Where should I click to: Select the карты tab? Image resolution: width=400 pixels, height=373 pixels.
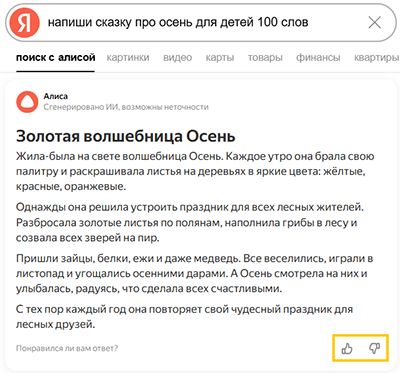220,58
